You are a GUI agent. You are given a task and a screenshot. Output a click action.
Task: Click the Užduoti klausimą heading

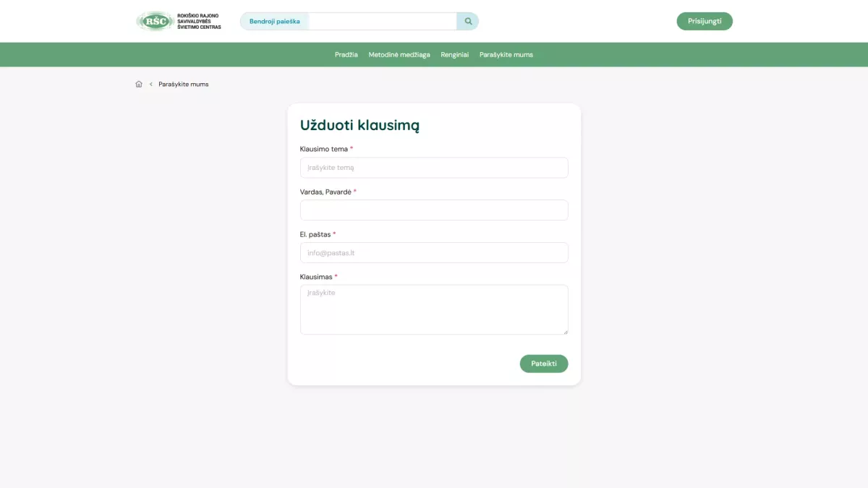[x=359, y=125]
